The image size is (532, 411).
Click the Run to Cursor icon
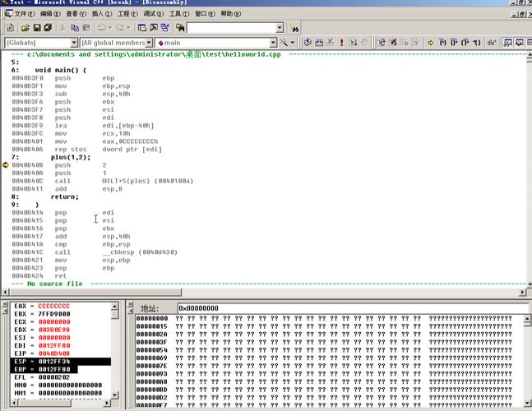pyautogui.click(x=477, y=43)
